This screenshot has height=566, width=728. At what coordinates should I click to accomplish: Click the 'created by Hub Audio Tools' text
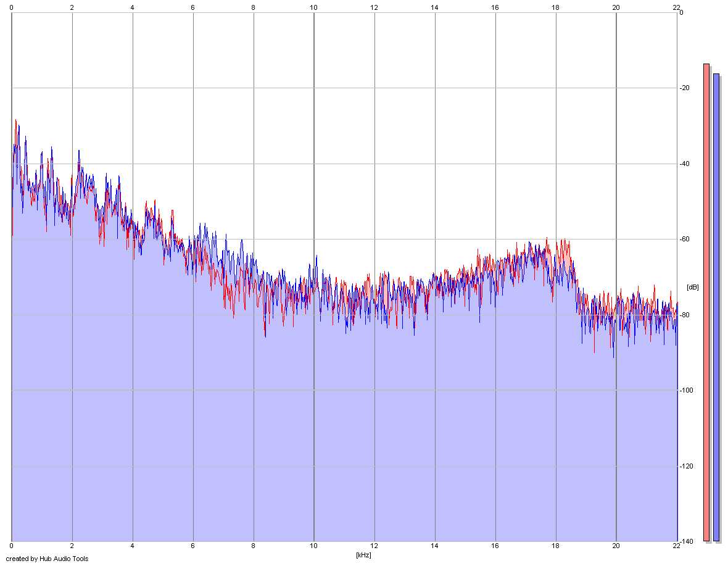(47, 559)
